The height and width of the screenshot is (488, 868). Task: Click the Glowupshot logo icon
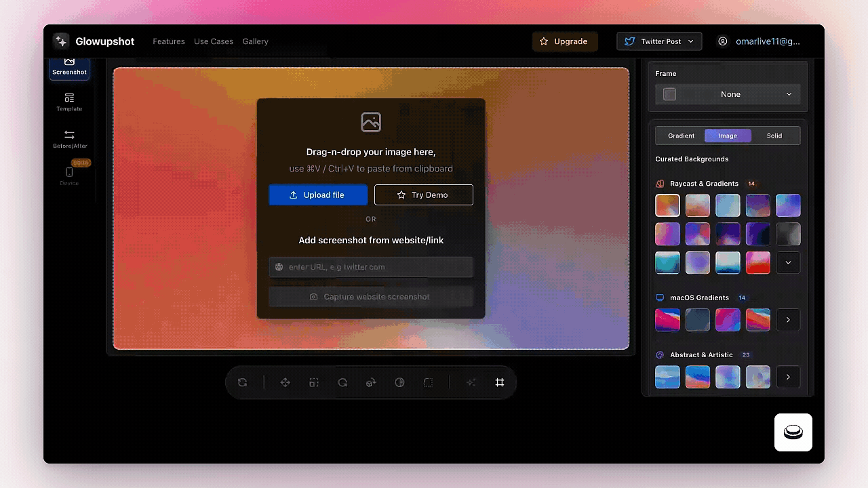(61, 41)
